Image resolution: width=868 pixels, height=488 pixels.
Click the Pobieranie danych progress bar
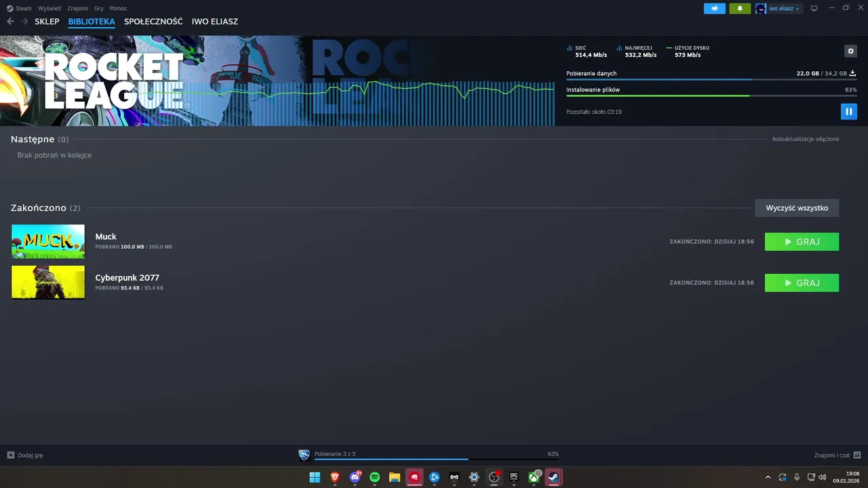point(711,79)
